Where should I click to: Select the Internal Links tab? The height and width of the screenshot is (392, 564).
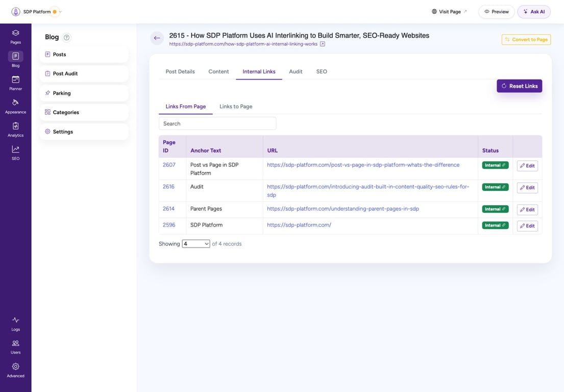click(259, 71)
